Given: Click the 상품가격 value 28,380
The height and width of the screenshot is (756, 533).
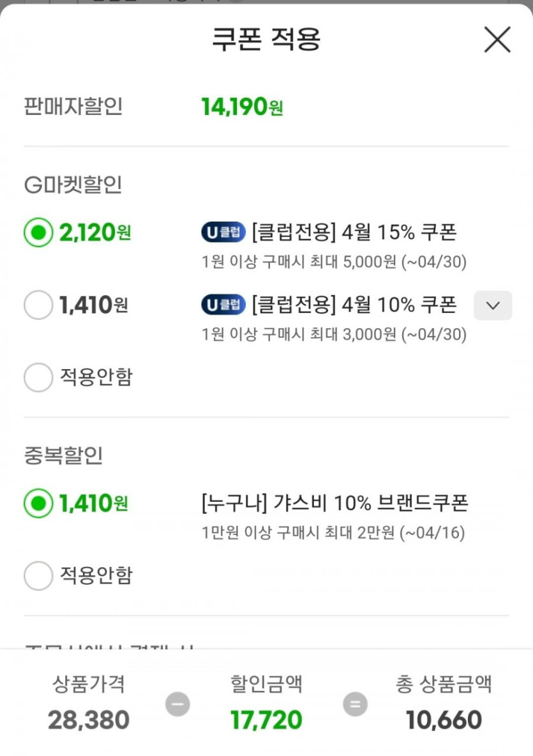Looking at the screenshot, I should 89,720.
